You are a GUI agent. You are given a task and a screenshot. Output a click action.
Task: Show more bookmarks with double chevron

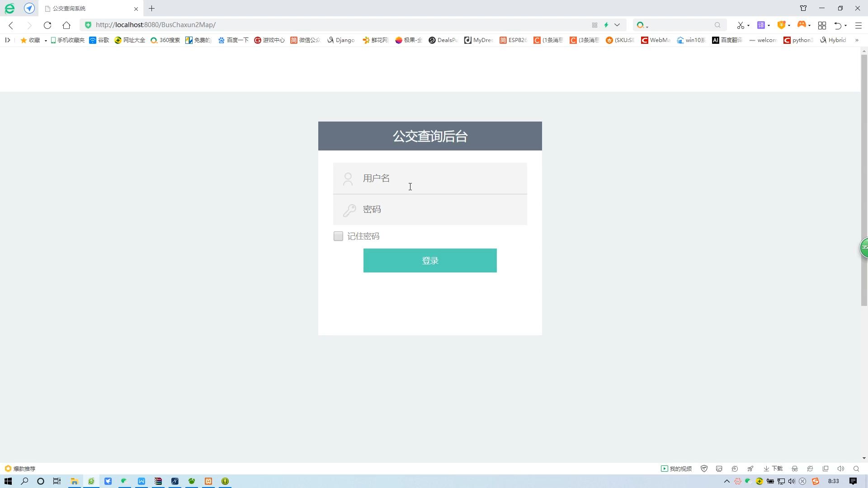click(857, 40)
